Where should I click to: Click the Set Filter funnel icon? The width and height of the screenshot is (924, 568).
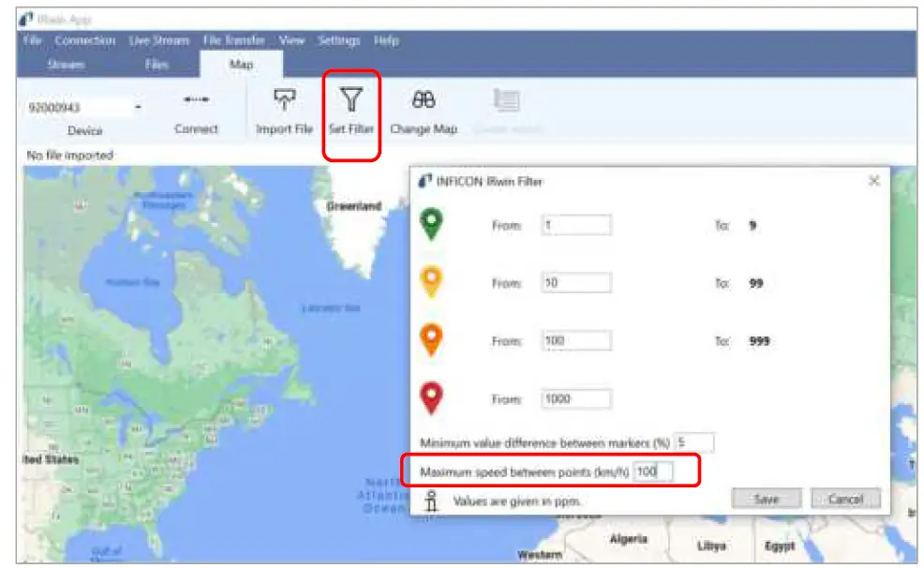pyautogui.click(x=351, y=99)
